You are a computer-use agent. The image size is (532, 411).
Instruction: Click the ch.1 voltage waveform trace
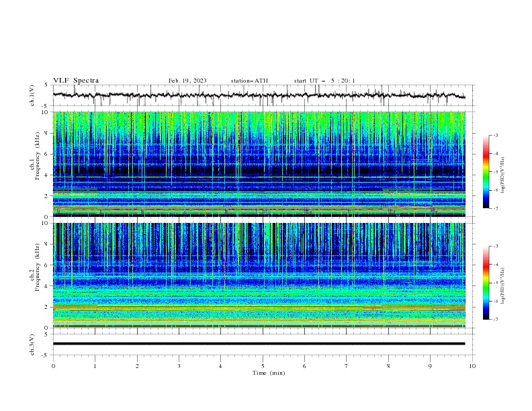259,95
